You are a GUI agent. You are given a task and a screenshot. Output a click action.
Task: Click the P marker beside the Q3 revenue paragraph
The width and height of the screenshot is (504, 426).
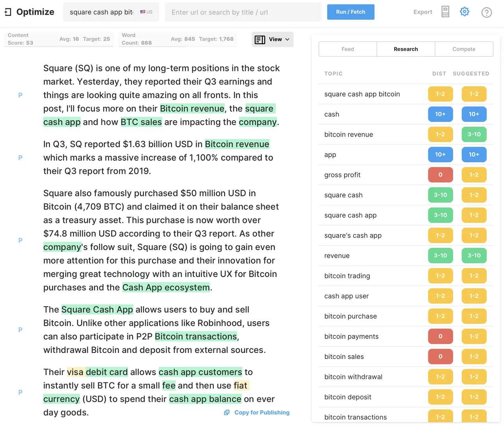pos(20,158)
